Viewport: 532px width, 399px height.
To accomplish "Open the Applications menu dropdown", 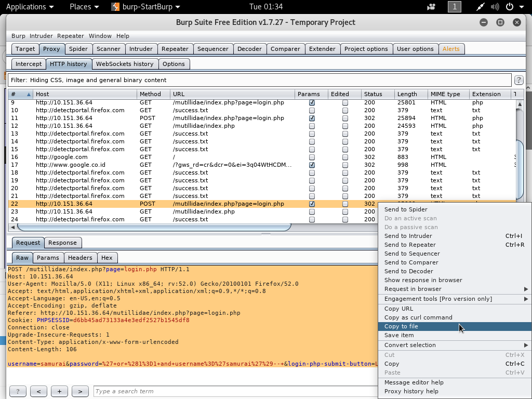I will pyautogui.click(x=29, y=7).
